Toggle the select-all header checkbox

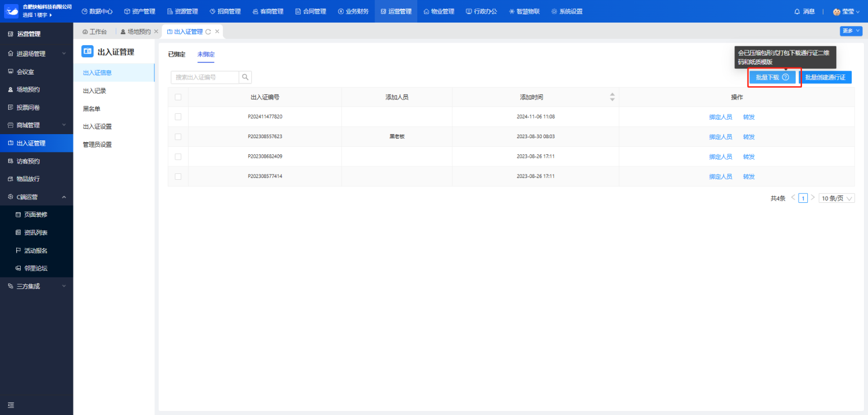tap(178, 97)
